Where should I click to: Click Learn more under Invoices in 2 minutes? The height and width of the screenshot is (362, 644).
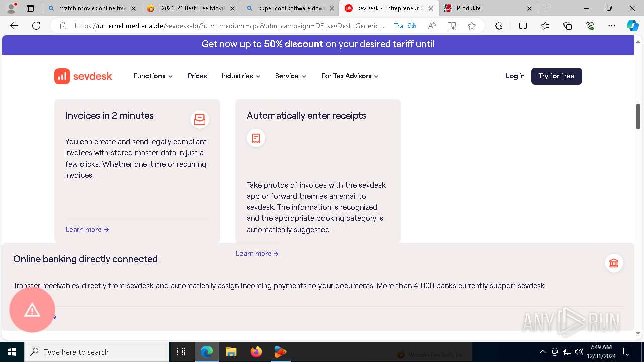tap(87, 230)
